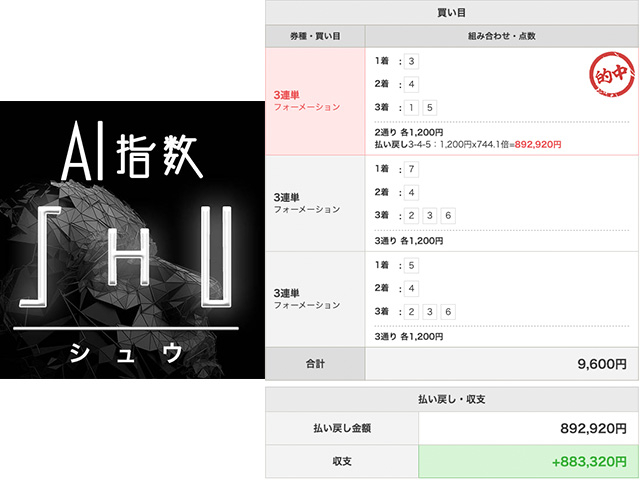
Task: Click the 買い目 table header
Action: [x=452, y=13]
